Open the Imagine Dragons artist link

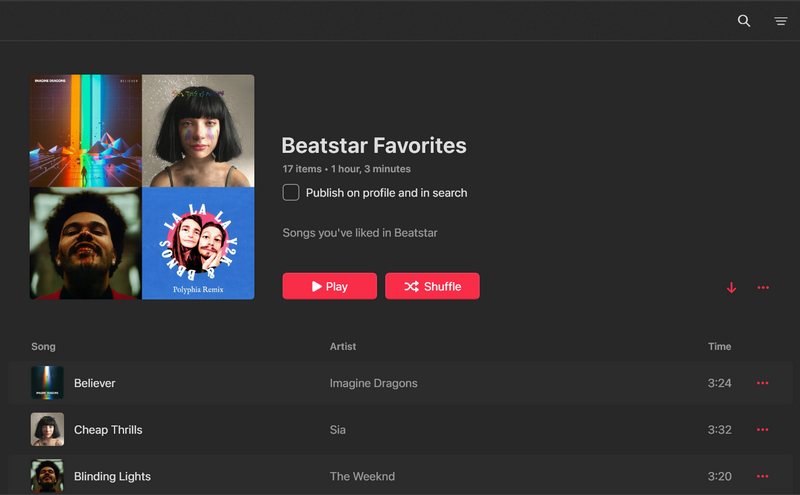point(373,383)
